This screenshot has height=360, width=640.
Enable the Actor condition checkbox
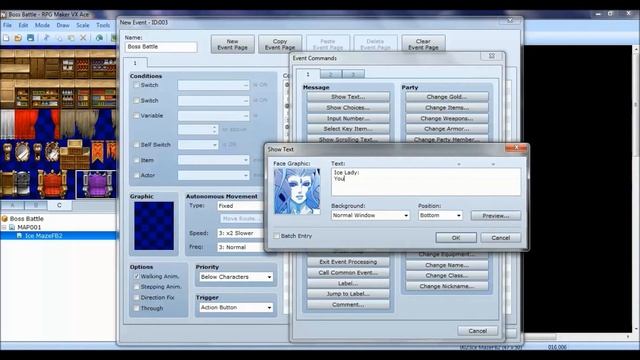(x=136, y=175)
